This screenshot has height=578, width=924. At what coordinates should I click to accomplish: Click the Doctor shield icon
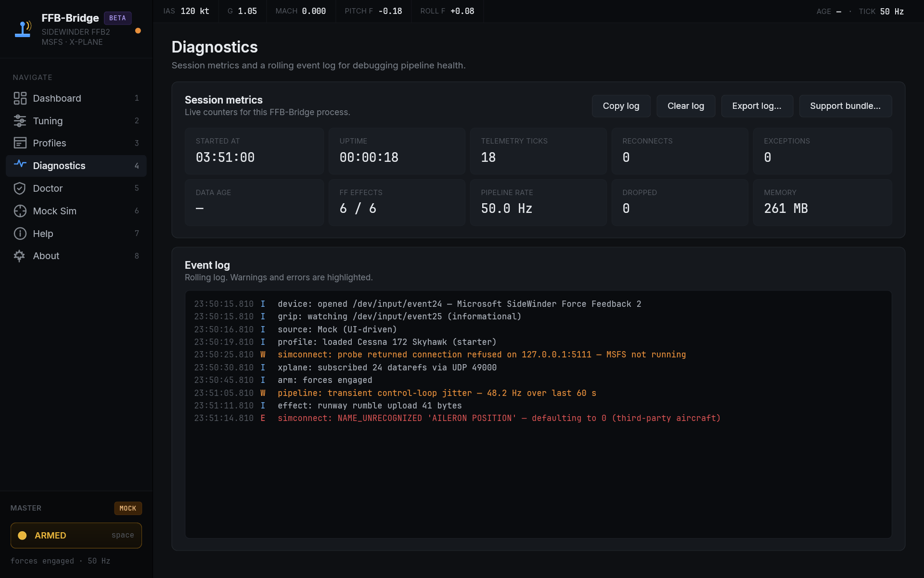tap(20, 188)
